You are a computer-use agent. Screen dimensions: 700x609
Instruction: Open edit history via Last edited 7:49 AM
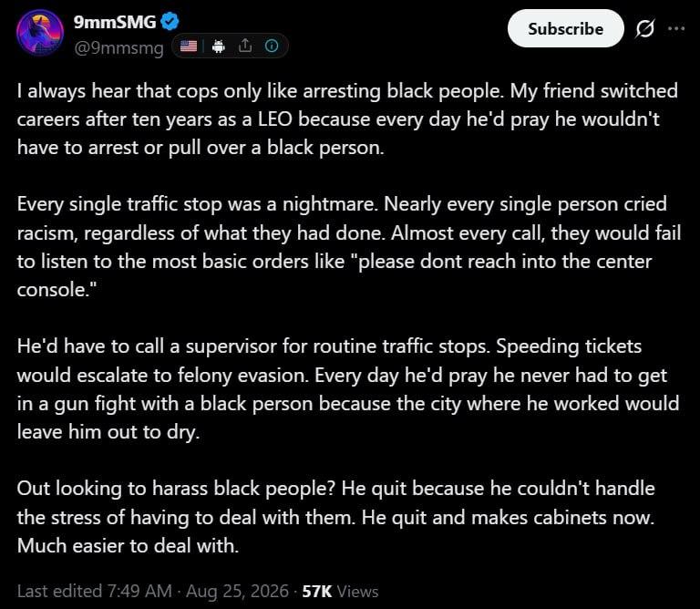(95, 591)
